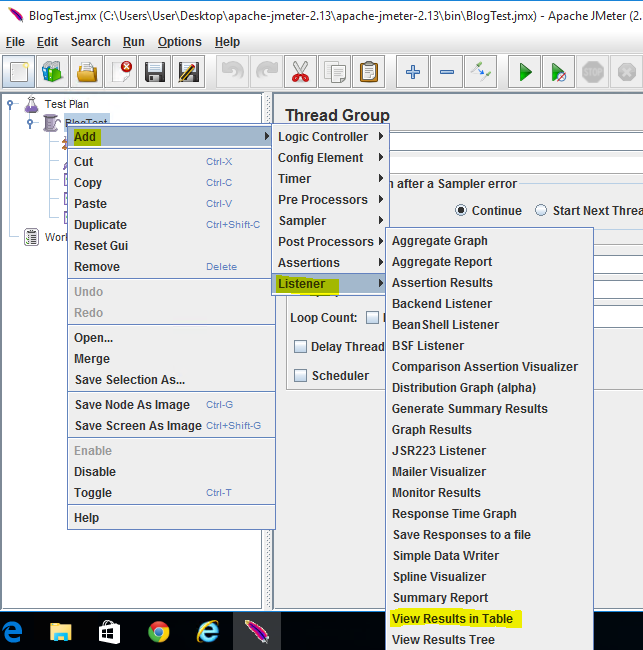Screen dimensions: 643x650
Task: Pick Summary Report from listener list
Action: tap(440, 598)
